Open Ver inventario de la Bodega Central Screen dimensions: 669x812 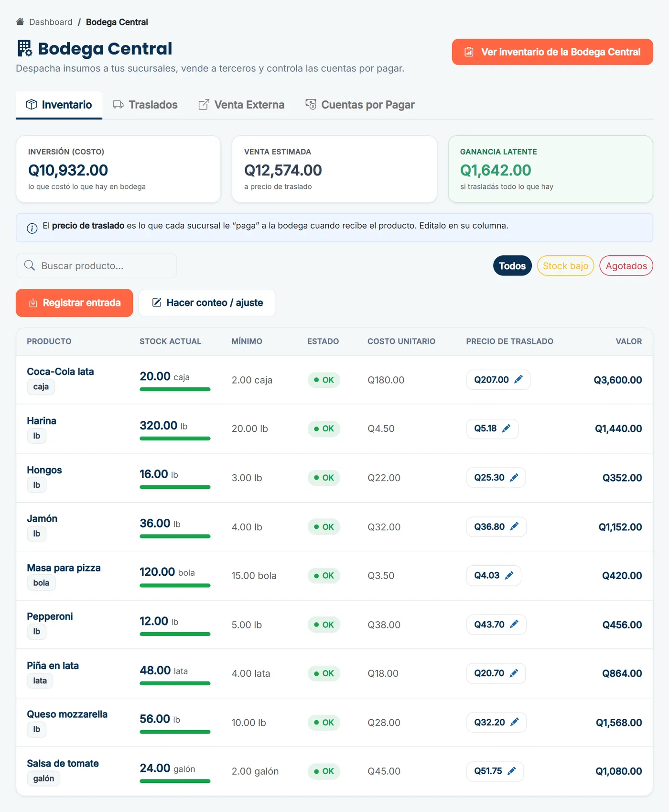click(x=552, y=52)
